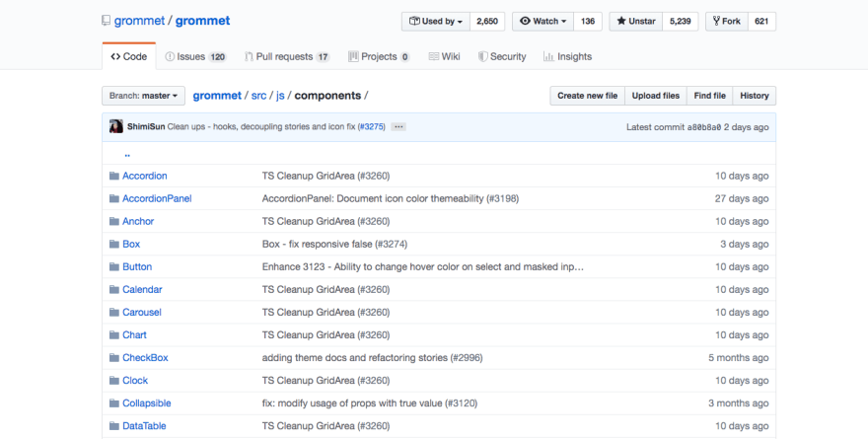The width and height of the screenshot is (868, 439).
Task: Click the grommet owner link in title
Action: coord(139,21)
